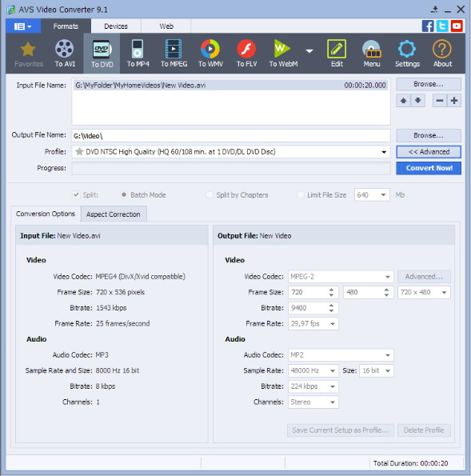
Task: Open the Size 16 bit dropdown
Action: pyautogui.click(x=377, y=370)
